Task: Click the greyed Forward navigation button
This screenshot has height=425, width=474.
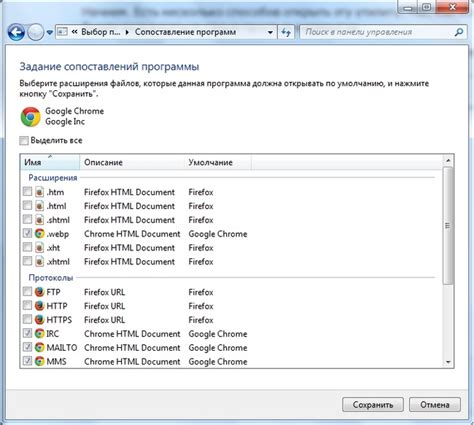Action: point(35,32)
